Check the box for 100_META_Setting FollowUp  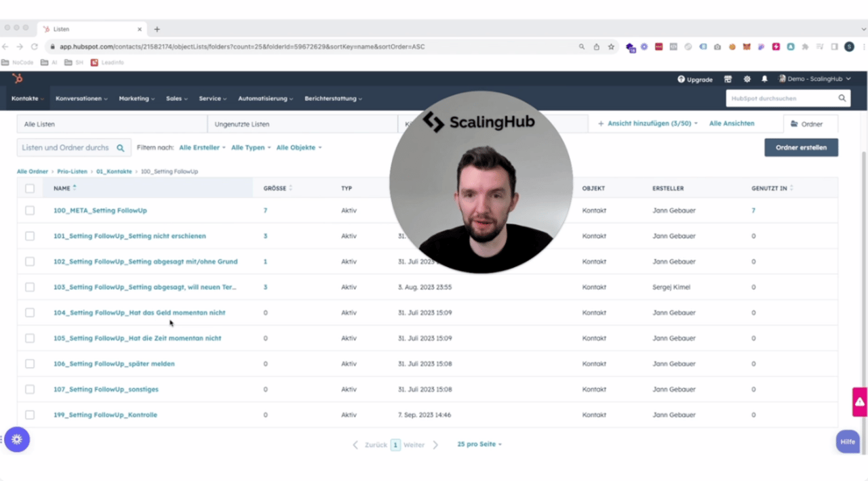pos(30,211)
